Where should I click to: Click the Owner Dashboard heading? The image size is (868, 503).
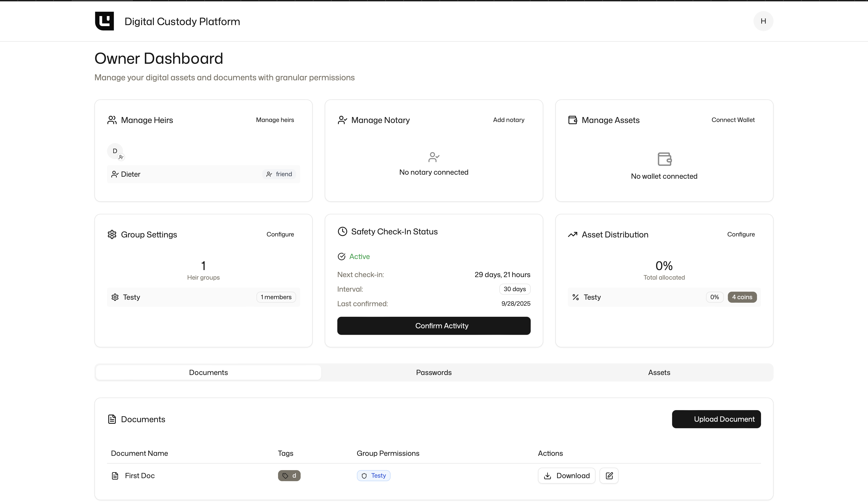coord(159,58)
